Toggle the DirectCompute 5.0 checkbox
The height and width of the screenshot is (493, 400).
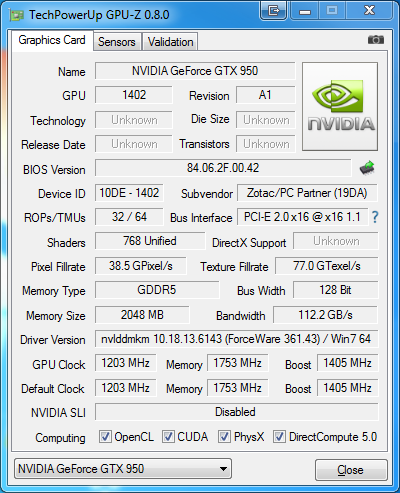pyautogui.click(x=279, y=436)
